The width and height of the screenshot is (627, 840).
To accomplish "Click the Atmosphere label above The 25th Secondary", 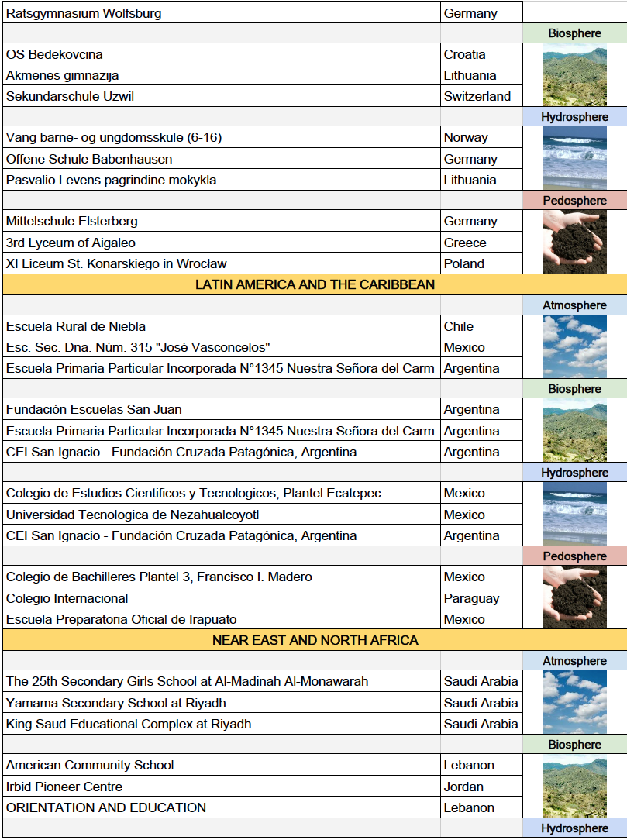I will pos(574,661).
